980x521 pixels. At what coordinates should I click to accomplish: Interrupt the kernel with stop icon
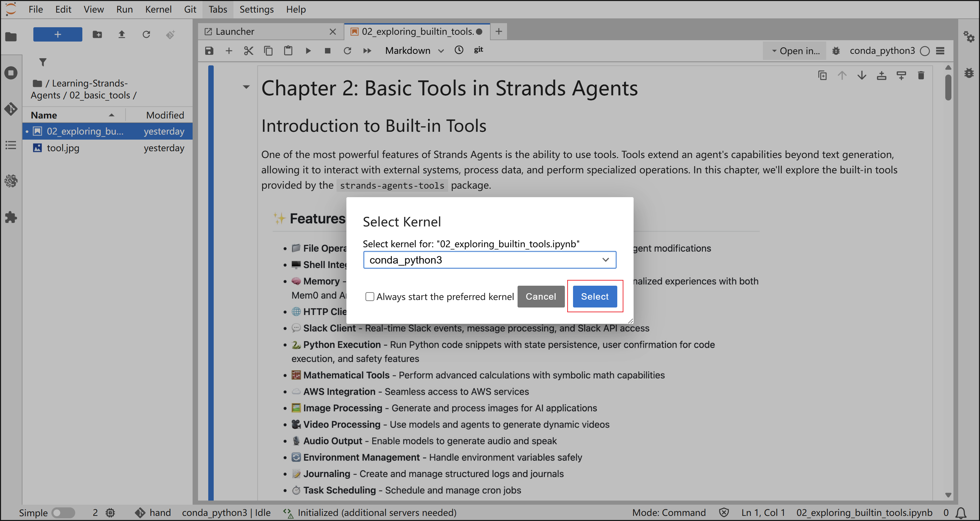[x=328, y=51]
